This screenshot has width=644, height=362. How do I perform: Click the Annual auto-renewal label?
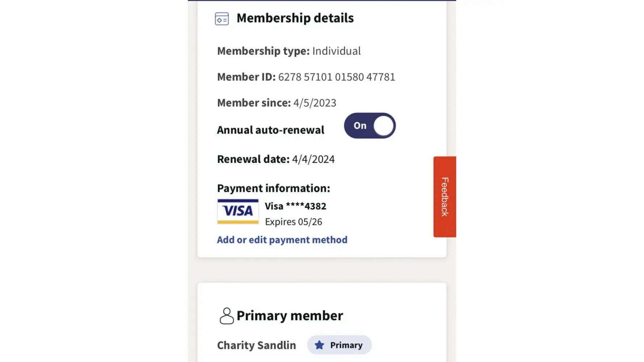[x=271, y=130]
